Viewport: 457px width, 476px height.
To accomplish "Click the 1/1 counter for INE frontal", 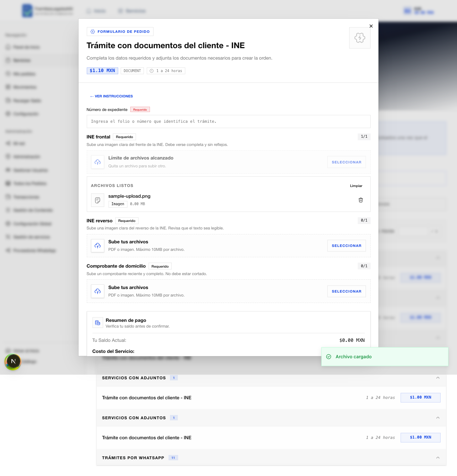I will pyautogui.click(x=364, y=137).
